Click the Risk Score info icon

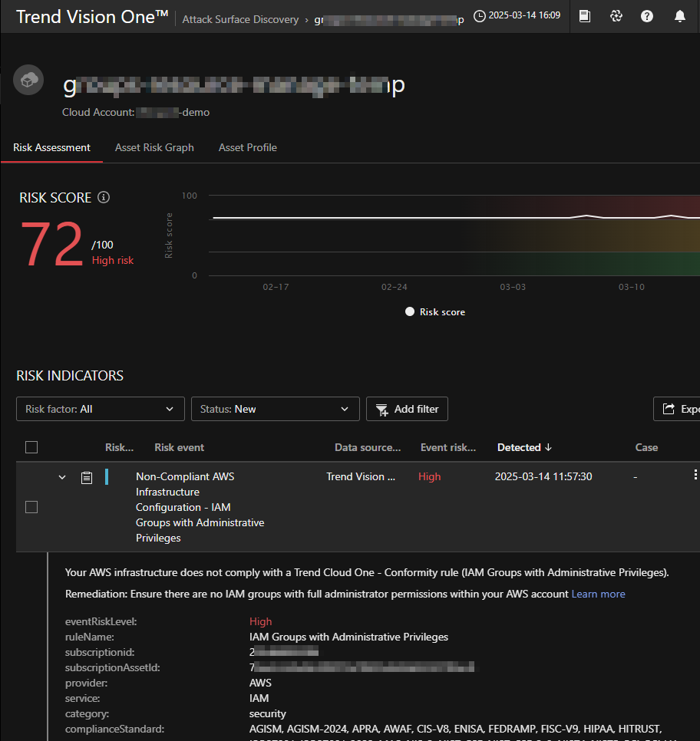click(104, 197)
